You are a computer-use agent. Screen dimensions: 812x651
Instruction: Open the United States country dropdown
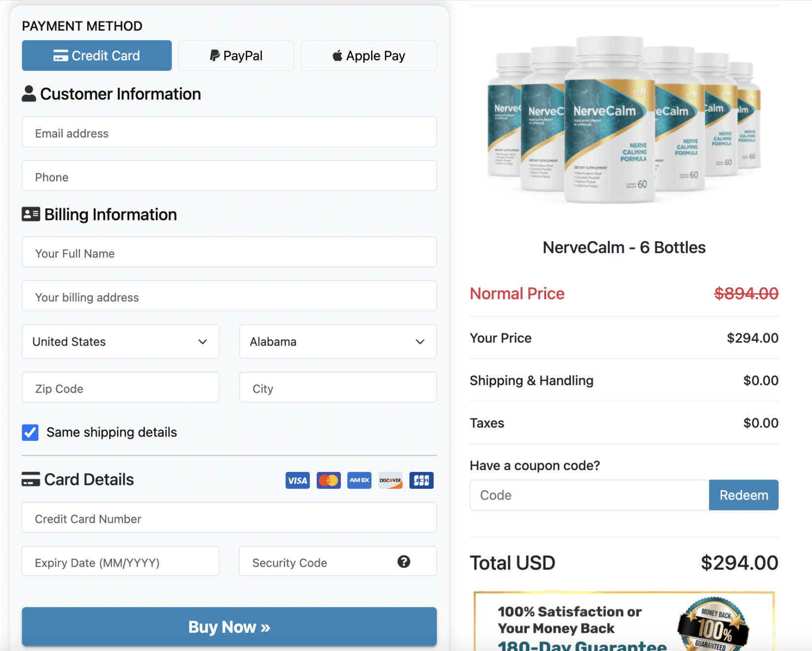click(x=120, y=341)
